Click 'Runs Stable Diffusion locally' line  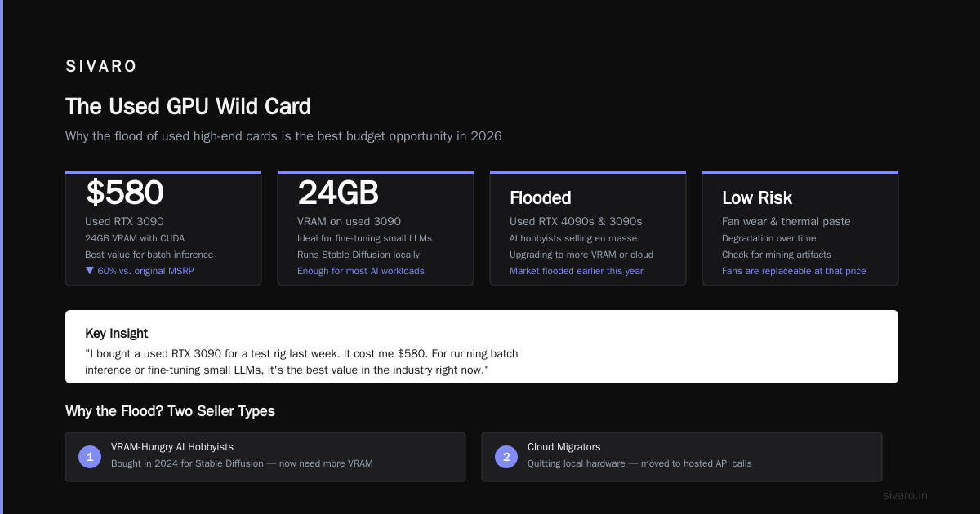pos(359,255)
